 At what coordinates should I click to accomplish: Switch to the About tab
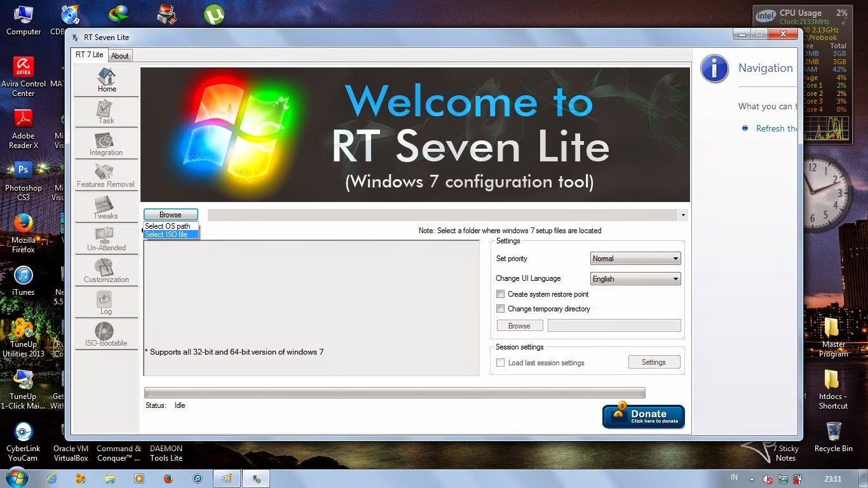(119, 56)
